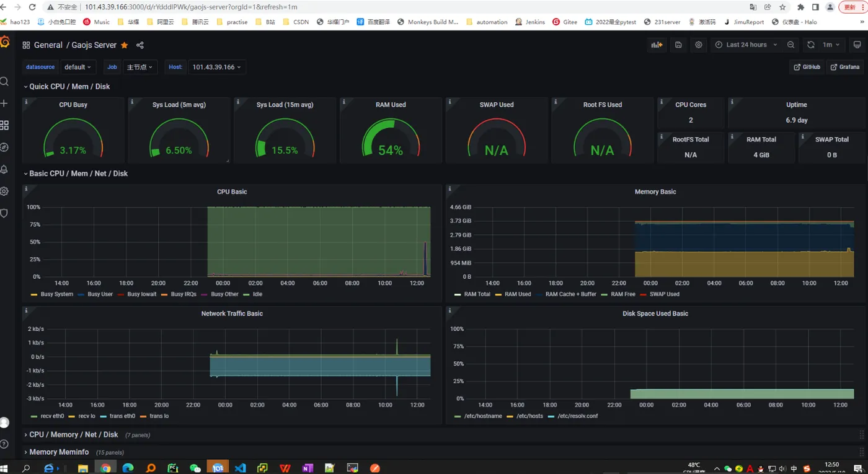Image resolution: width=868 pixels, height=474 pixels.
Task: Open the Alerting bell sidebar icon
Action: [x=4, y=169]
